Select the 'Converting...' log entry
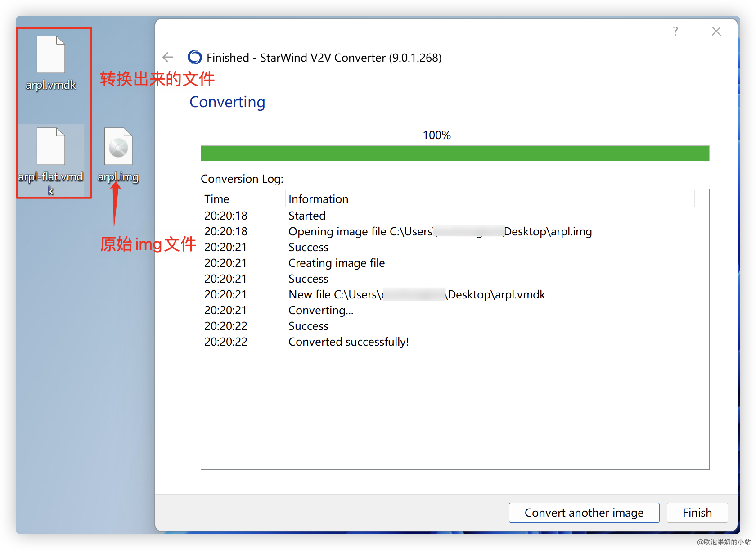The image size is (756, 550). (455, 310)
